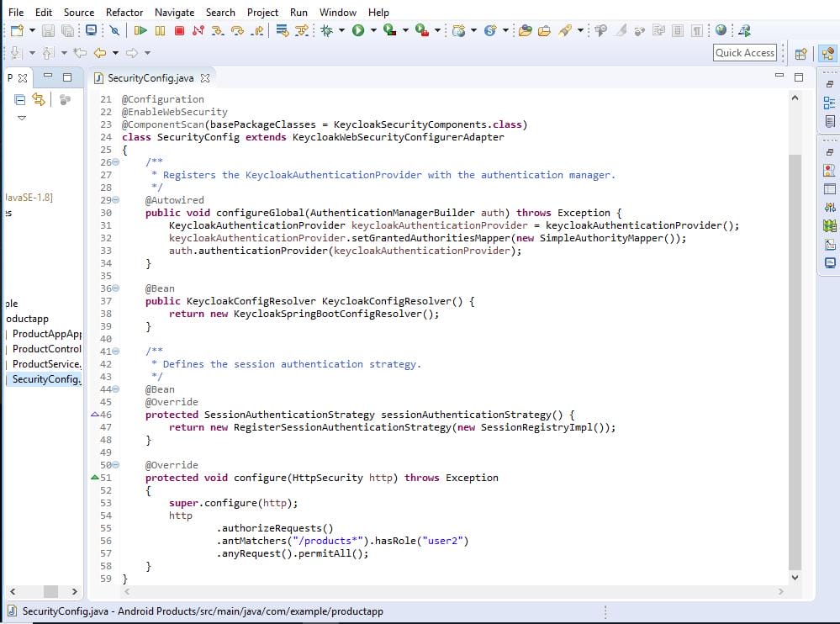
Task: Step Over the current statement
Action: (x=237, y=31)
